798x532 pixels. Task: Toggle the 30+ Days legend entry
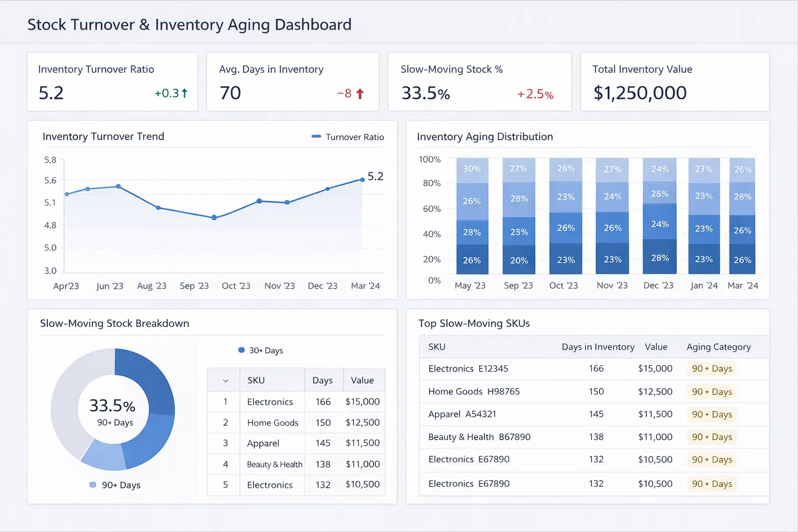click(x=260, y=350)
